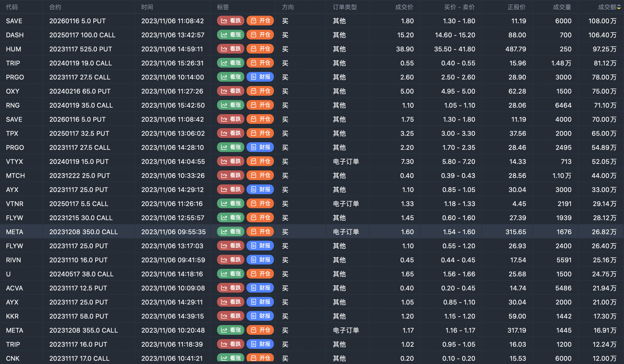Click 看涨 tag in VTNR row
Viewport: 624px width, 364px height.
click(231, 204)
